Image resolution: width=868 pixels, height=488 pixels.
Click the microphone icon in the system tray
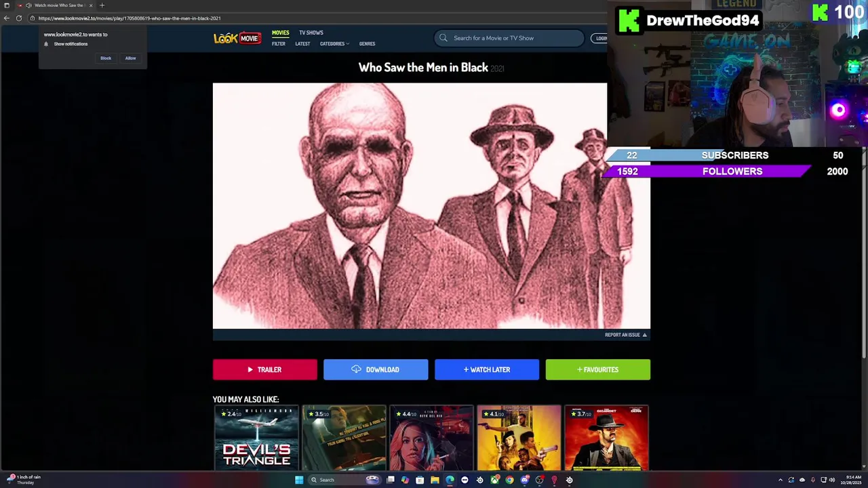(x=813, y=480)
